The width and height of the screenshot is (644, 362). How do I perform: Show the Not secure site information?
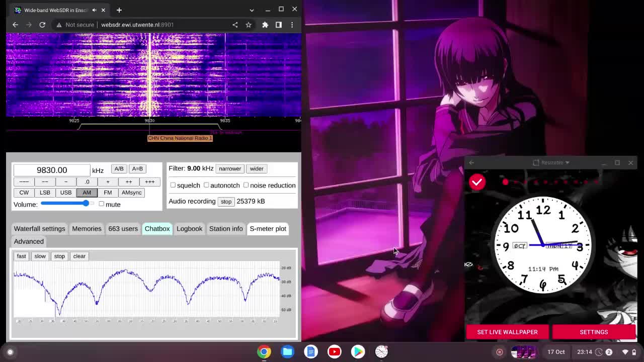coord(75,25)
